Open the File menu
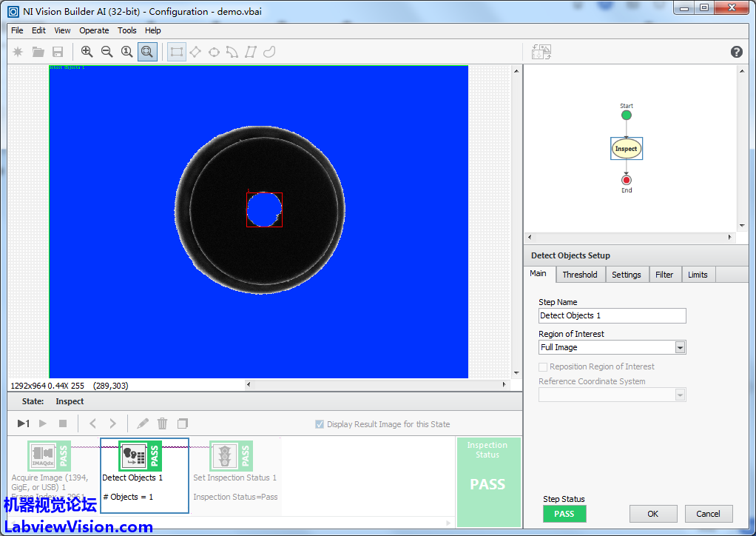Image resolution: width=756 pixels, height=536 pixels. tap(17, 30)
